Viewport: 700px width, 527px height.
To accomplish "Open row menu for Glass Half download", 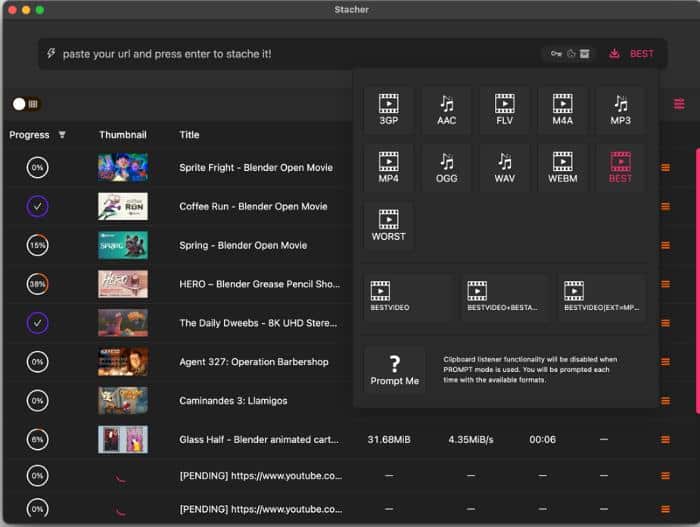I will point(665,439).
